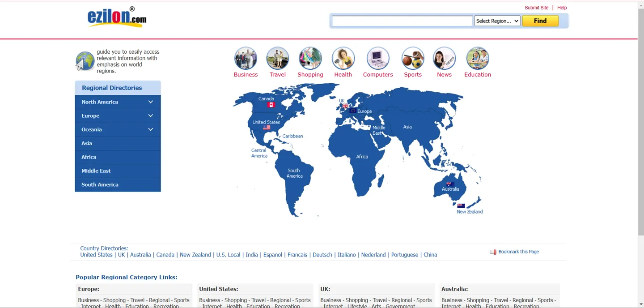Expand Europe directory chevron

click(x=151, y=116)
